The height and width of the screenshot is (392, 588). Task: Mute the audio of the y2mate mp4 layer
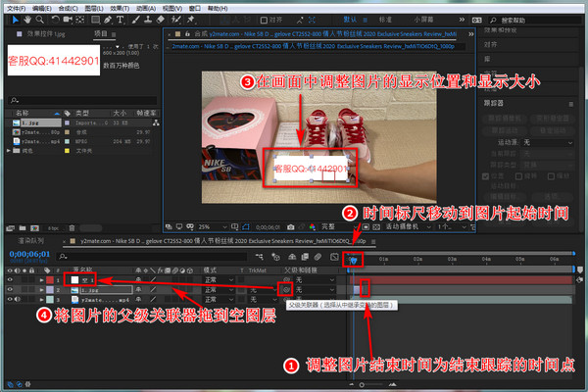18,299
